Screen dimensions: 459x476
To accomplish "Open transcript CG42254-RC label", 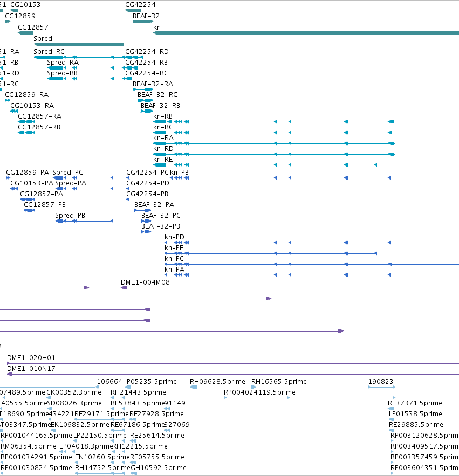I will [x=147, y=73].
